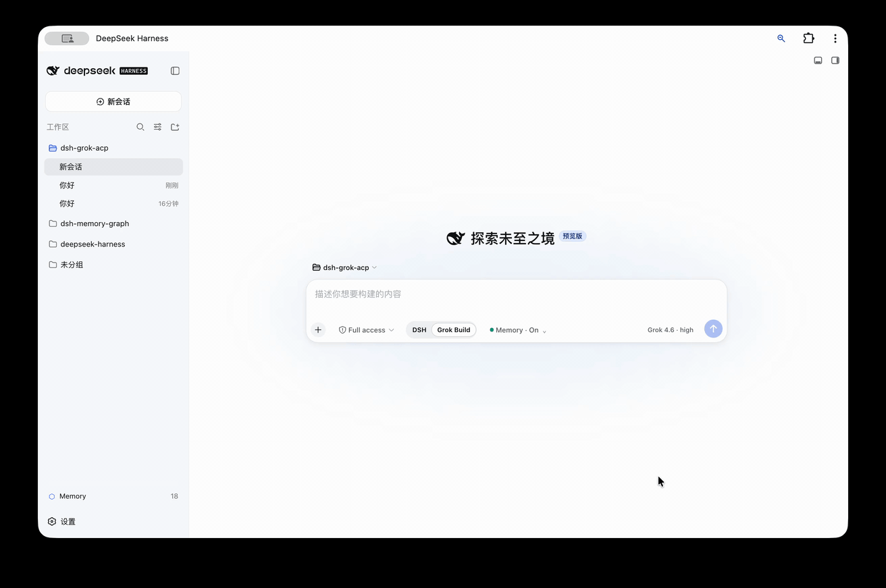Open the 你好 conversation from 刚刚
The image size is (886, 588).
click(113, 185)
